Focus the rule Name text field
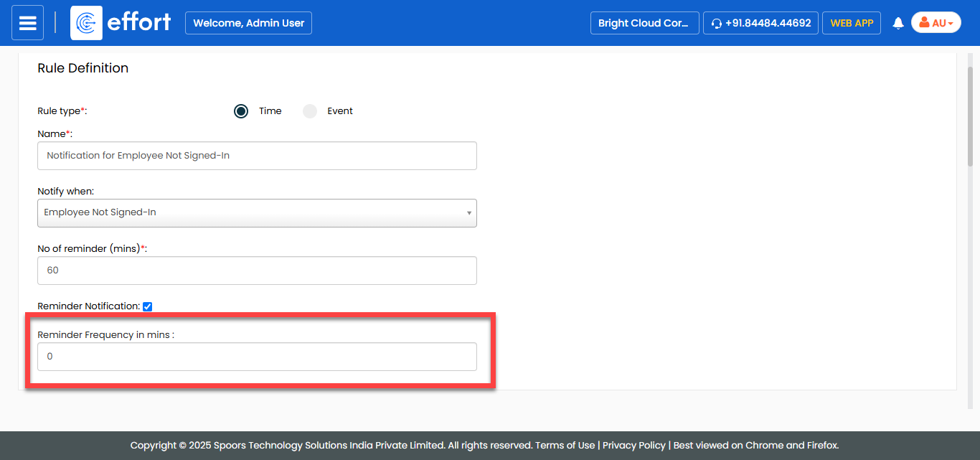This screenshot has height=460, width=980. 257,156
